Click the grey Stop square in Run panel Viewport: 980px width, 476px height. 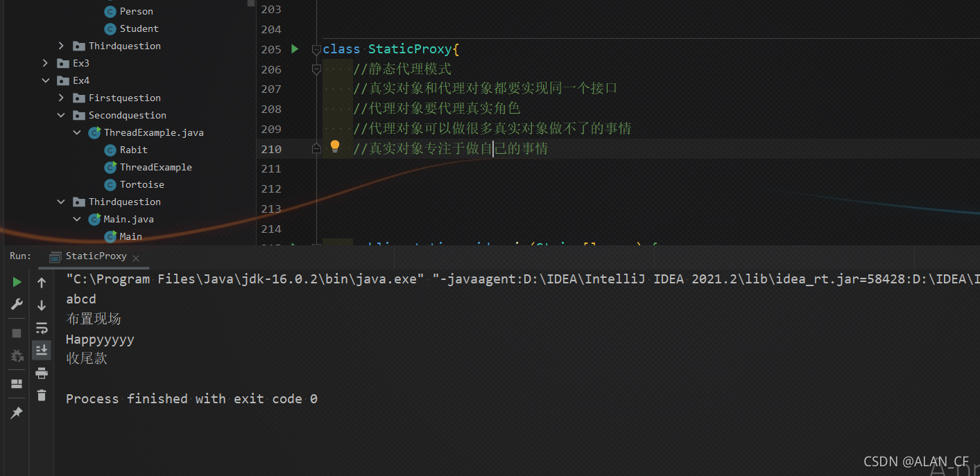pyautogui.click(x=17, y=333)
